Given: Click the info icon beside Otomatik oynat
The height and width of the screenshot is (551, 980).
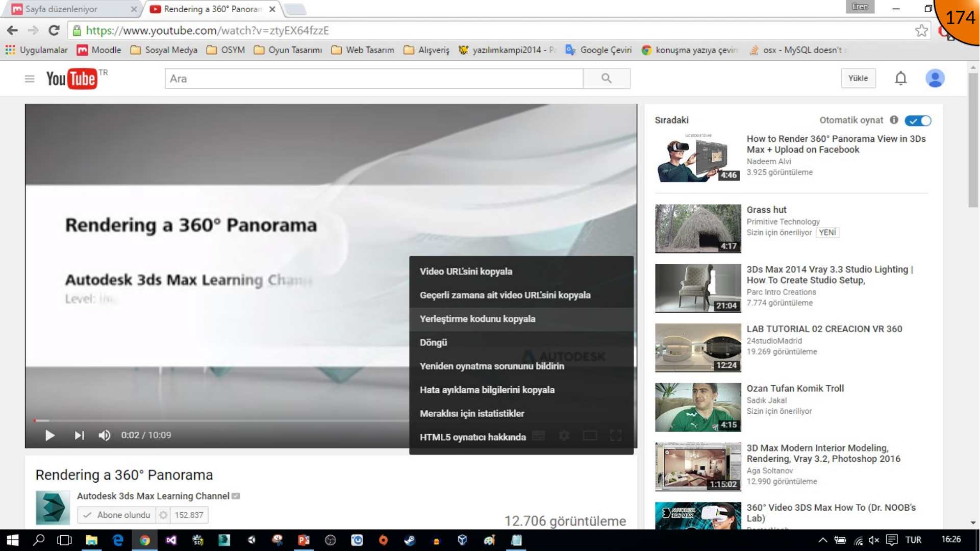Looking at the screenshot, I should pos(894,120).
